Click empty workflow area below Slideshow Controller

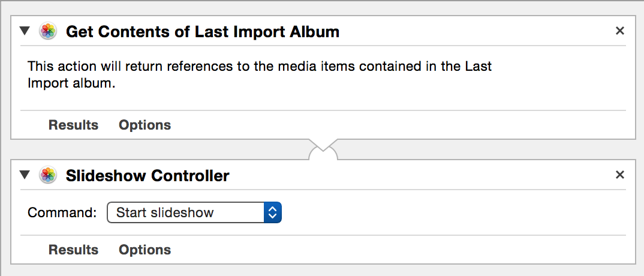[x=323, y=270]
